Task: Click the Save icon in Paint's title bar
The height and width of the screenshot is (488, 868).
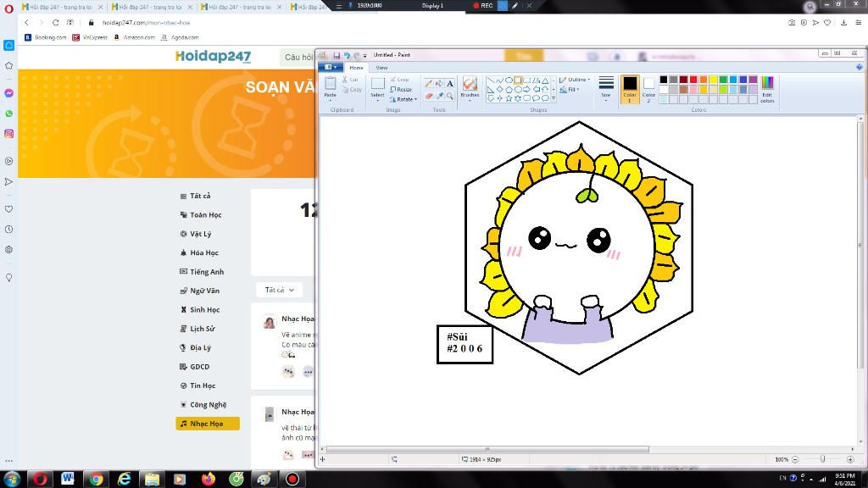Action: click(x=336, y=55)
